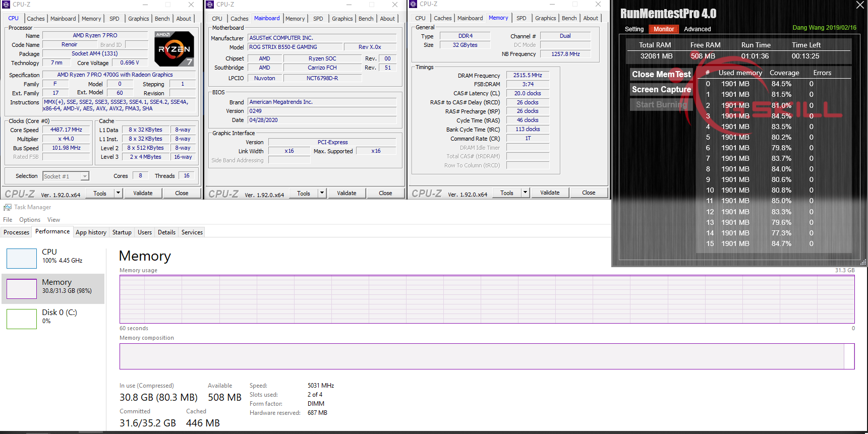
Task: Click the Core Voltage value 0.696 V
Action: point(130,63)
